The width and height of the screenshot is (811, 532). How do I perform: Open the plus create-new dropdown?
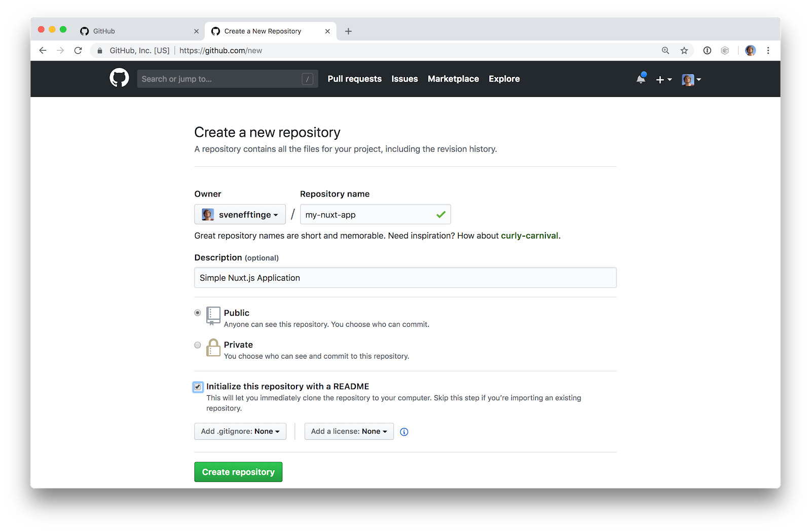664,80
